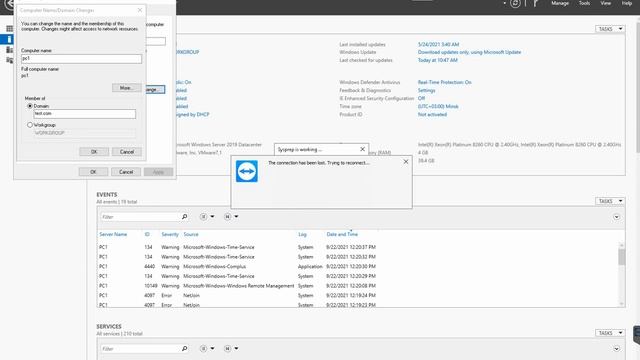Click the Change... button in System Properties
This screenshot has height=360, width=640.
pyautogui.click(x=155, y=89)
